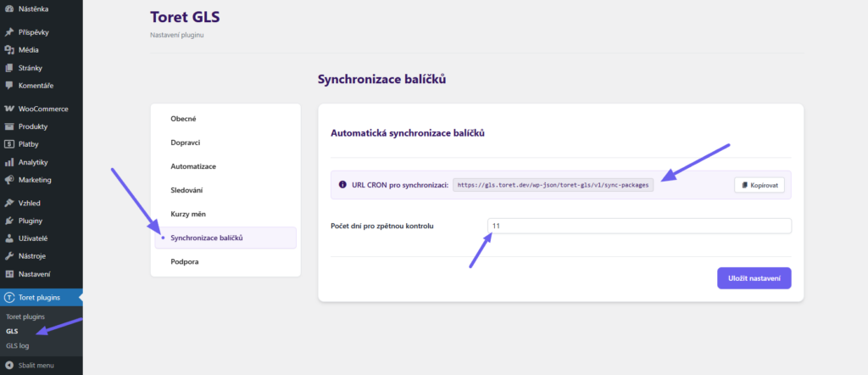Click the Pluginy plug icon
The height and width of the screenshot is (375, 868).
(8, 221)
